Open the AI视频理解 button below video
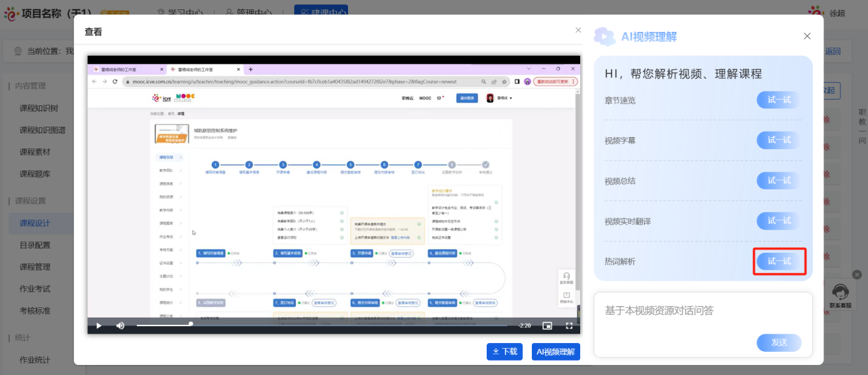 click(x=556, y=352)
